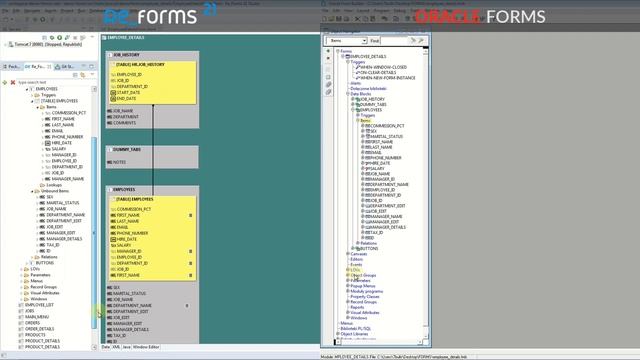This screenshot has width=640, height=360.
Task: Click the JOB_HISTORY block header in diagram
Action: tap(126, 55)
